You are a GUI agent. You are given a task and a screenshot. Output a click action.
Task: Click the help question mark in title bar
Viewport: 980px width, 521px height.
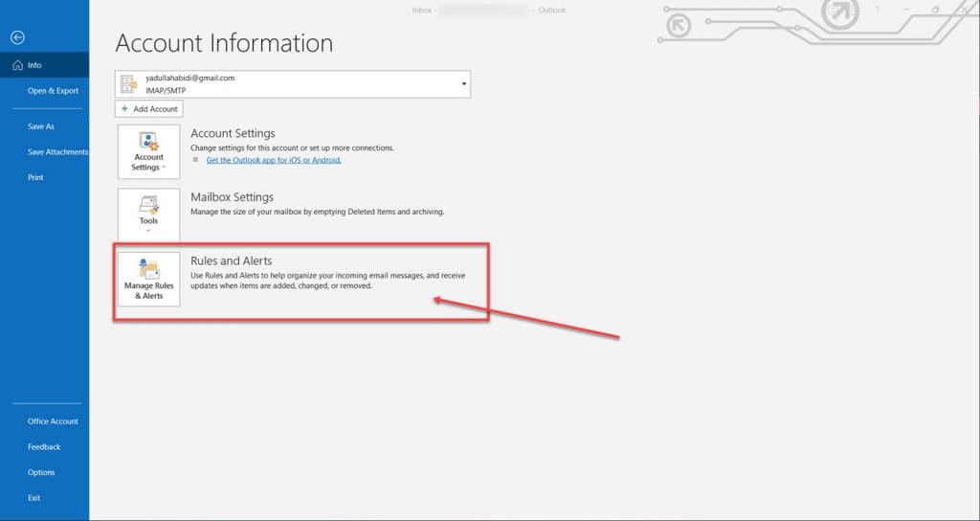pos(877,10)
